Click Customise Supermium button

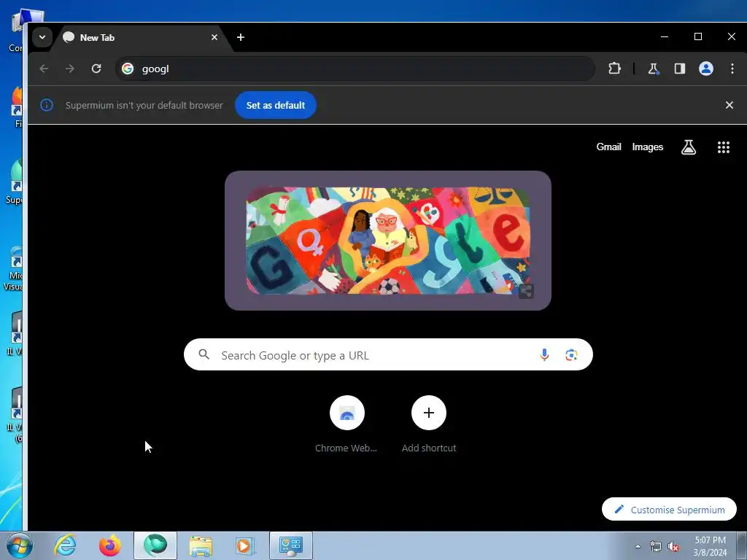pos(669,510)
